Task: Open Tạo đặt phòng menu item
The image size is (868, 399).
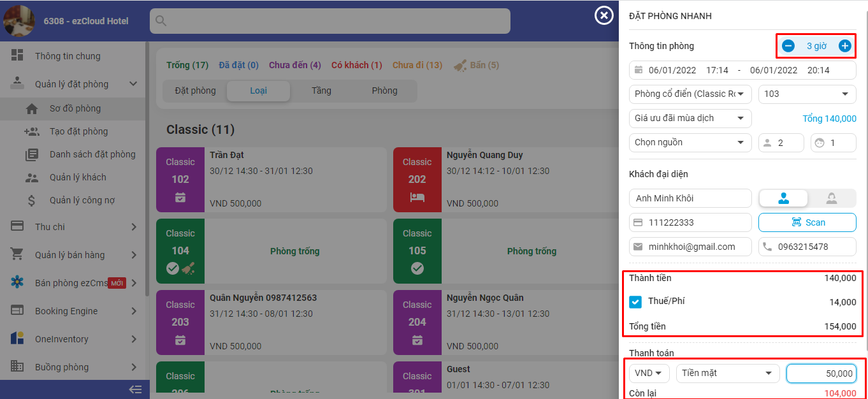Action: point(78,131)
